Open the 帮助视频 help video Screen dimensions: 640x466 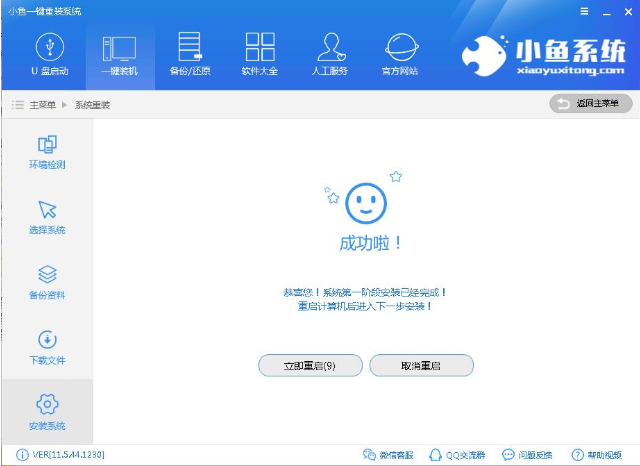point(597,455)
